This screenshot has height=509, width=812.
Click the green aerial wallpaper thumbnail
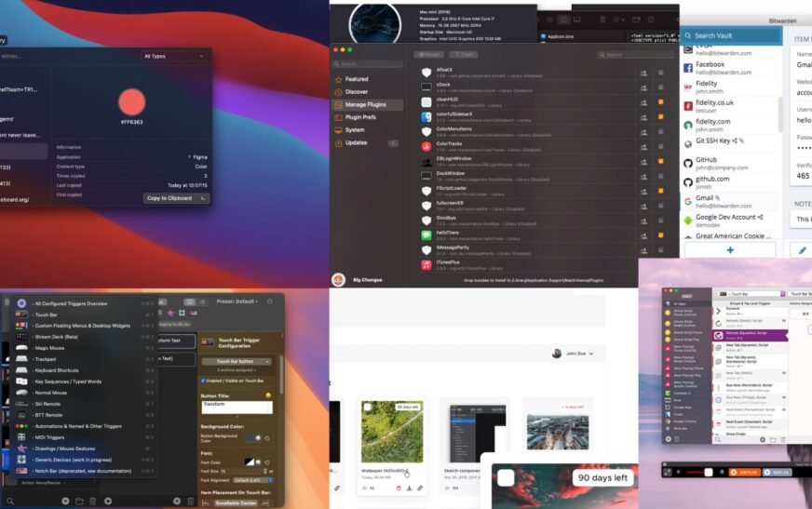(392, 432)
